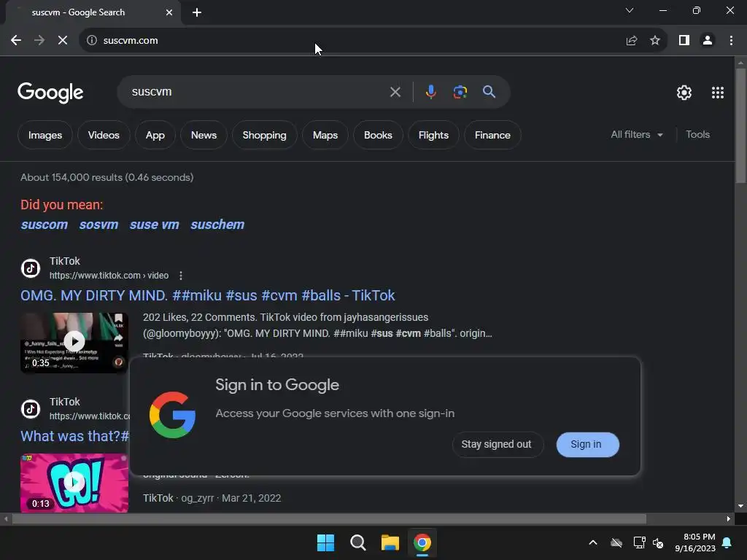Open notification bell in taskbar
Image resolution: width=747 pixels, height=560 pixels.
click(x=727, y=542)
